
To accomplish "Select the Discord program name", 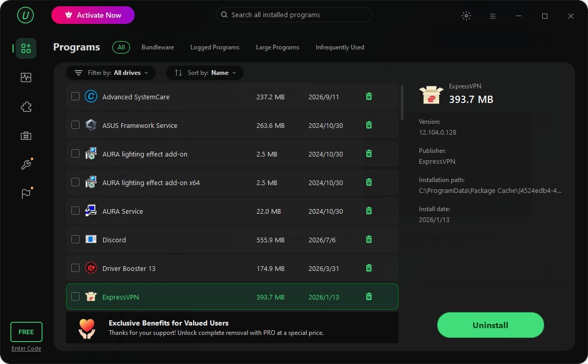I will click(114, 240).
